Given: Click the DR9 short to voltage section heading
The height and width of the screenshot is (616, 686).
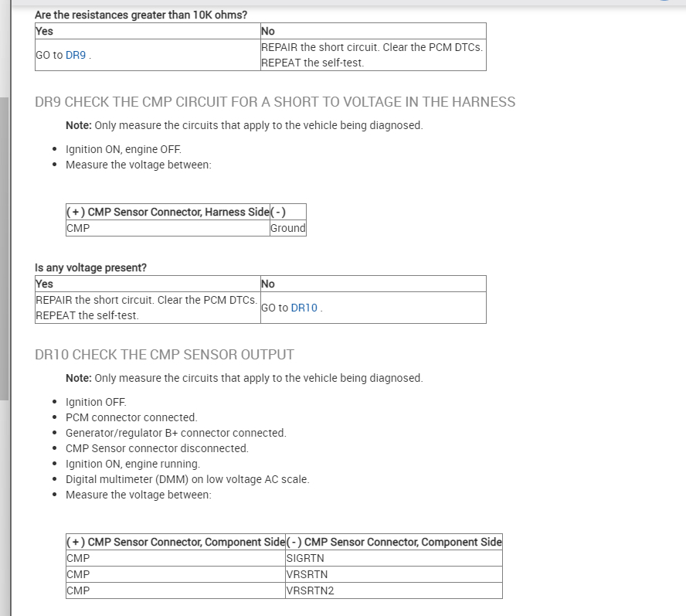Looking at the screenshot, I should 275,102.
